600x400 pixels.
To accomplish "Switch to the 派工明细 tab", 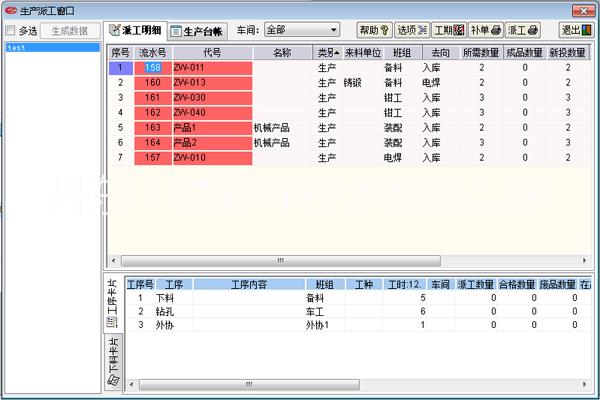I will point(135,31).
